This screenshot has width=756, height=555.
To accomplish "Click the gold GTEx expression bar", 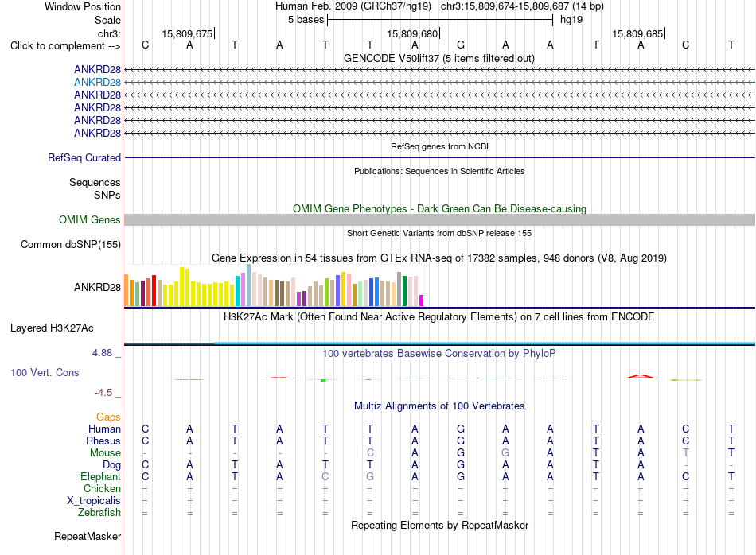I will 343,289.
